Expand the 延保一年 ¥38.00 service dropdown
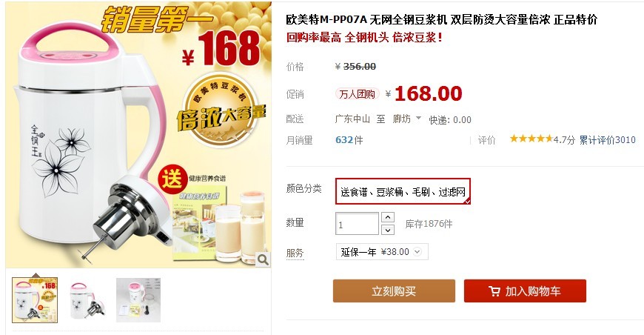 [x=382, y=251]
